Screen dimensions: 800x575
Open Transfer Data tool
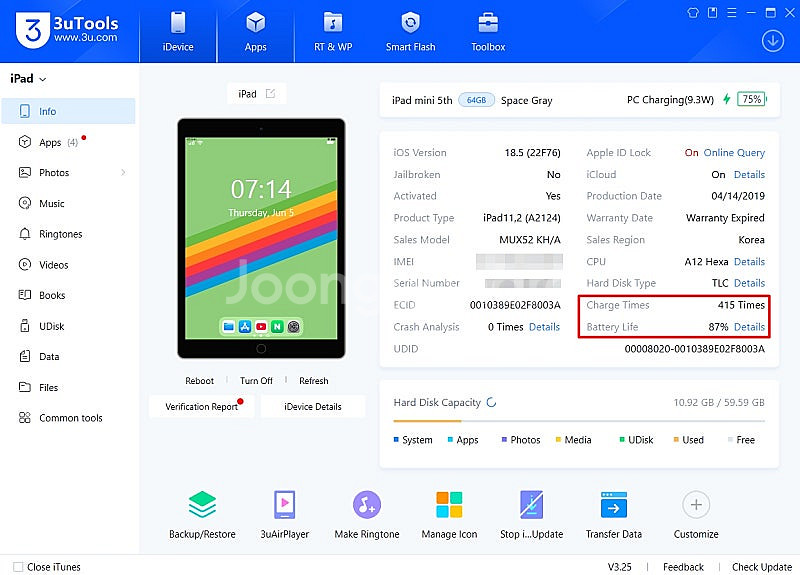[x=614, y=514]
